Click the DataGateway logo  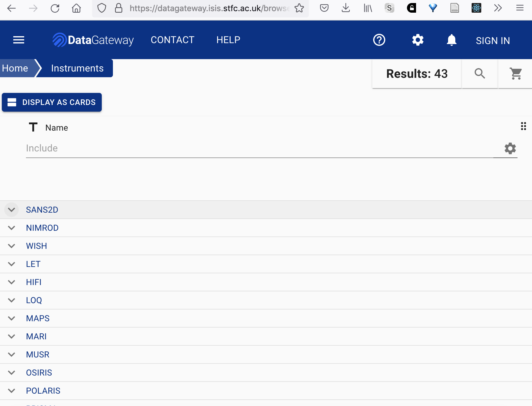[x=93, y=40]
